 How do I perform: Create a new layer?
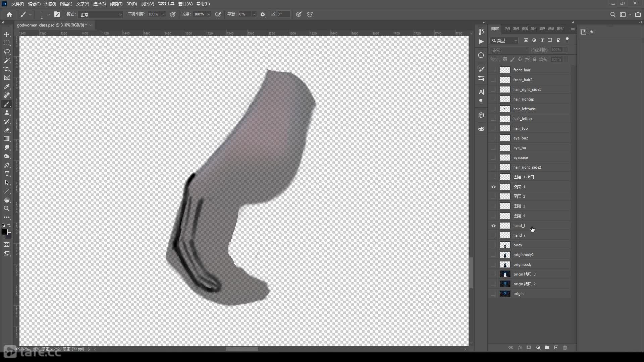pyautogui.click(x=556, y=348)
